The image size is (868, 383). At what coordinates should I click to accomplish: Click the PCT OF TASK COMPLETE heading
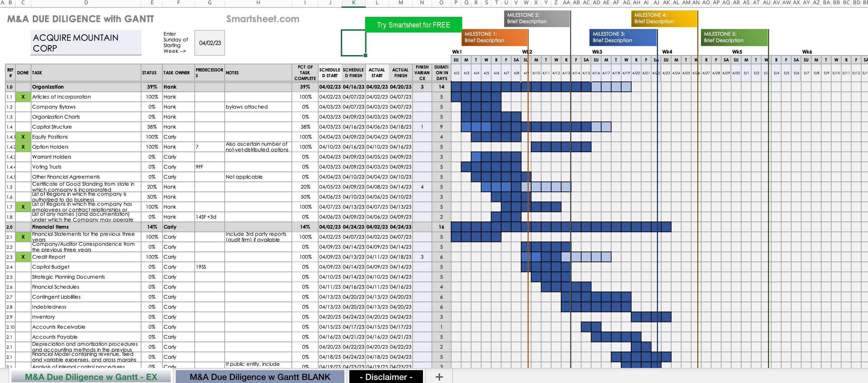[305, 73]
